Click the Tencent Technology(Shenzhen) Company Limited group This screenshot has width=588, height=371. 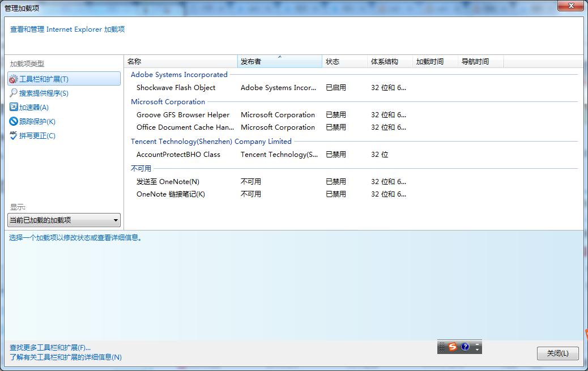(x=211, y=142)
